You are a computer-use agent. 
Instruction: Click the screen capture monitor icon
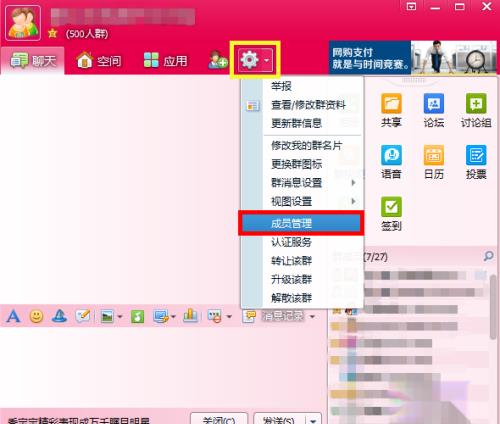[161, 316]
